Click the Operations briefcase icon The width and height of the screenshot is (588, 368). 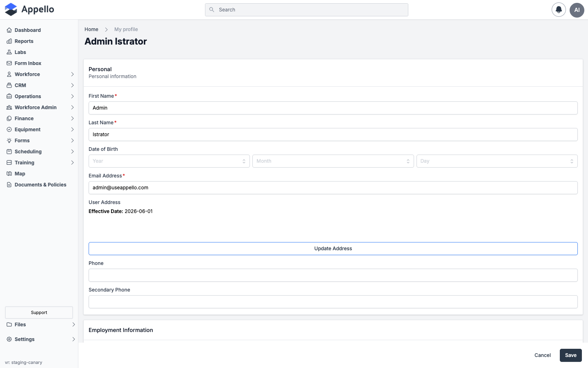pos(9,96)
